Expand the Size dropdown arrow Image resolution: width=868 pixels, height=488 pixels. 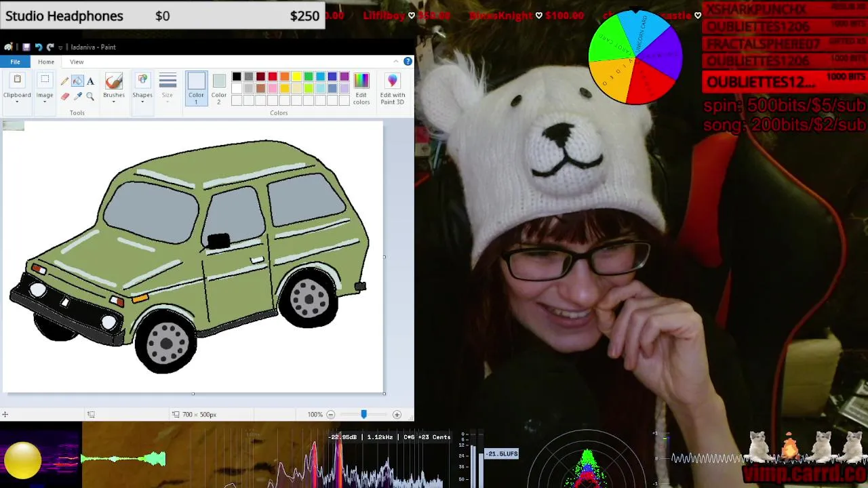tap(167, 102)
